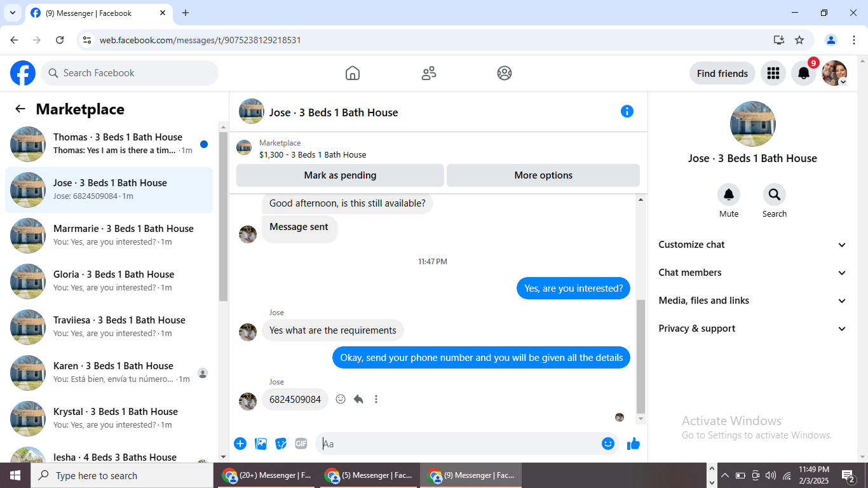Open the Facebook menu grid icon
This screenshot has height=488, width=868.
click(773, 73)
